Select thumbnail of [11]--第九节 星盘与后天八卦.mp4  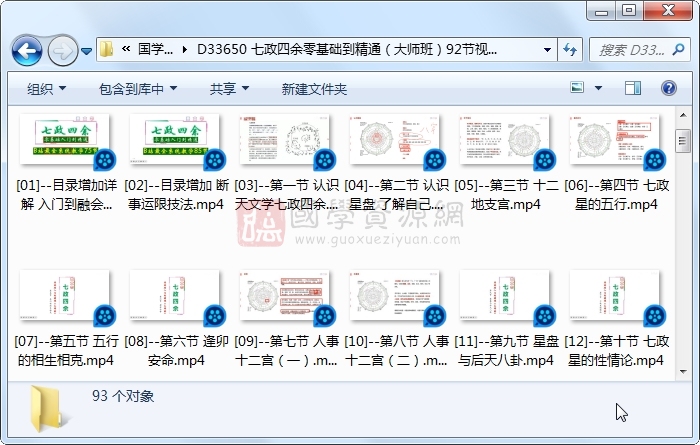tap(504, 295)
